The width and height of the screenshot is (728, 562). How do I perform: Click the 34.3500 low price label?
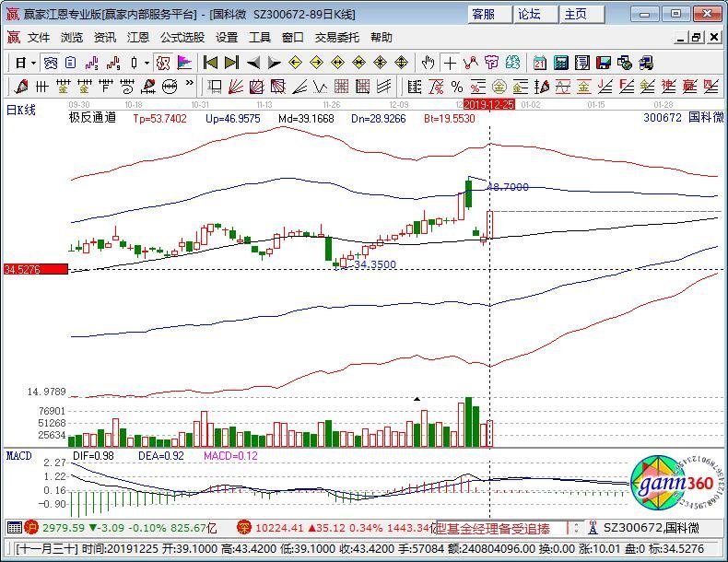[375, 264]
